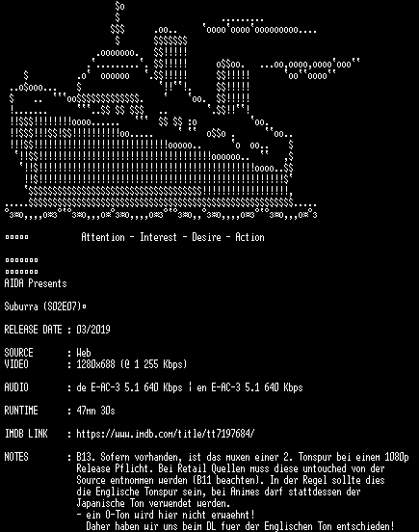Click the 'AIDA Presents' text

[x=36, y=283]
